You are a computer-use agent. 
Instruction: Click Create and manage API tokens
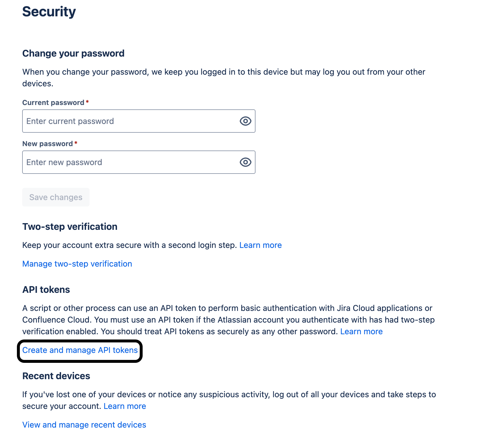pos(80,350)
